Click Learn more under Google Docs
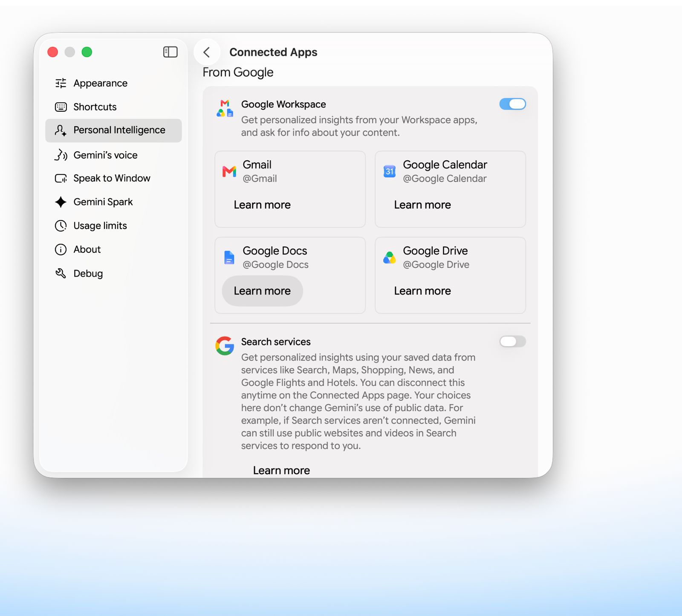The width and height of the screenshot is (682, 616). coord(262,291)
